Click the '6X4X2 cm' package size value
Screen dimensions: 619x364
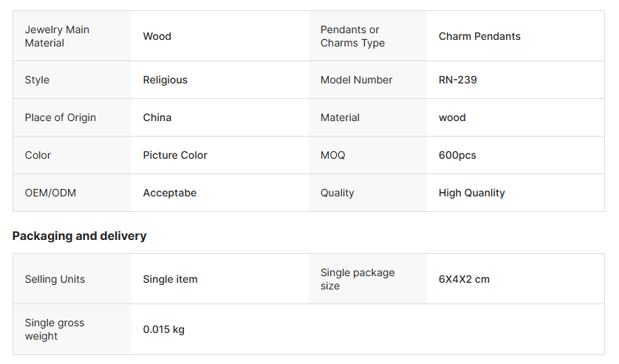(x=464, y=279)
